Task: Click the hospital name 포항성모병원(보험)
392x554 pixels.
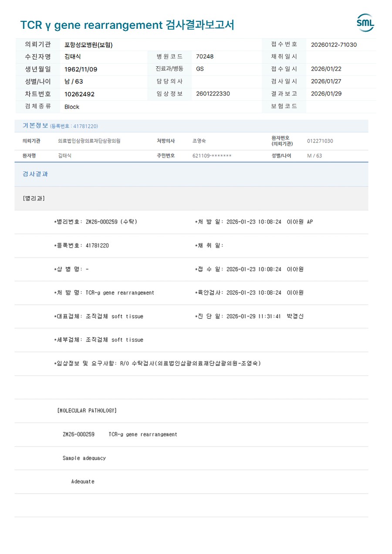Action: point(88,44)
